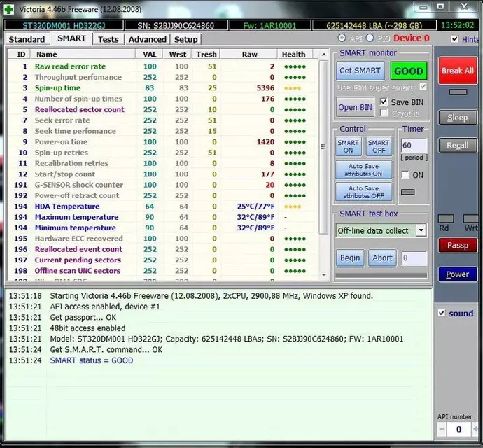The image size is (483, 448).
Task: Click the Sleep button
Action: (457, 118)
